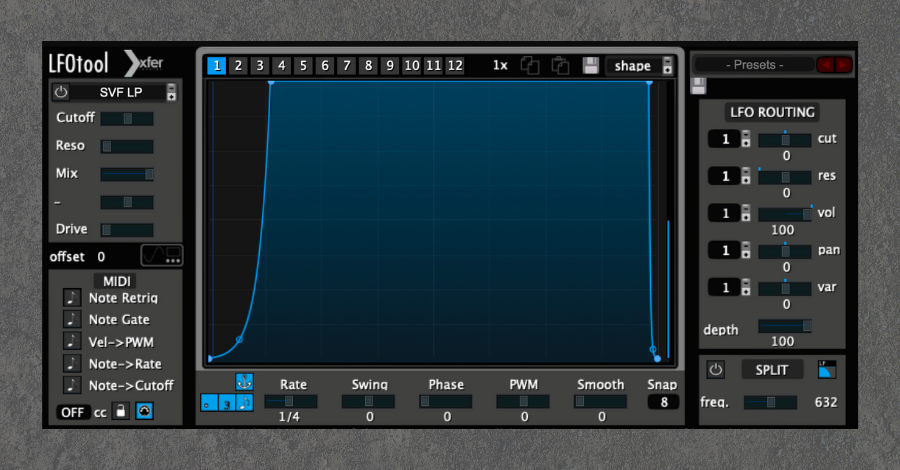
Task: Click the cut routing amount slider
Action: click(785, 139)
